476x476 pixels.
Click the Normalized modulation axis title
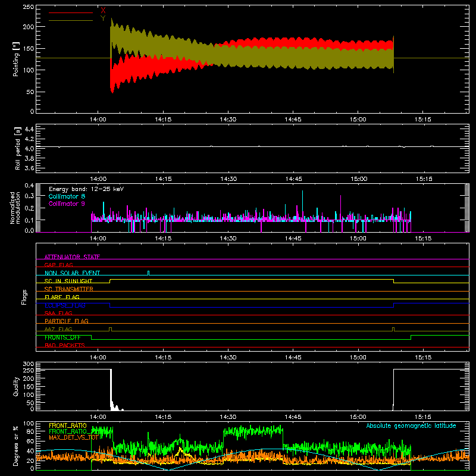pos(15,208)
